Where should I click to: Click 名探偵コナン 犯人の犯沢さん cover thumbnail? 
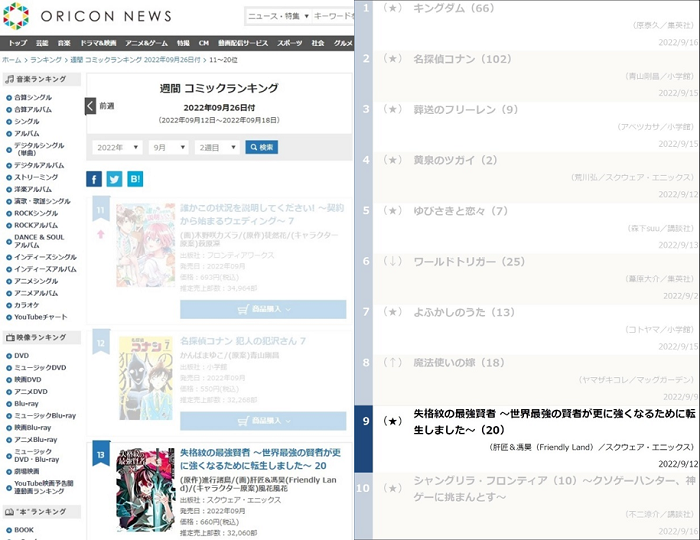pos(146,378)
